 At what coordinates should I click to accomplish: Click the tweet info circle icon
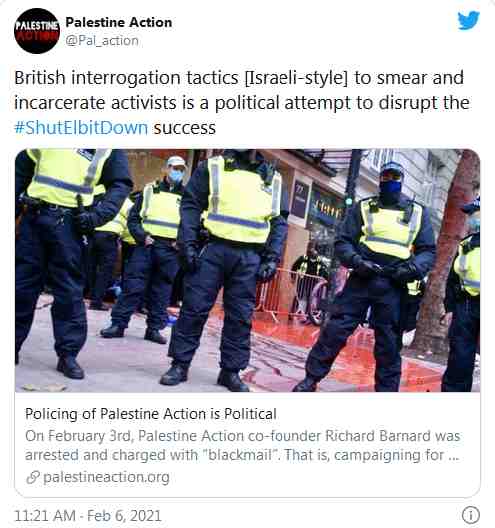click(470, 515)
